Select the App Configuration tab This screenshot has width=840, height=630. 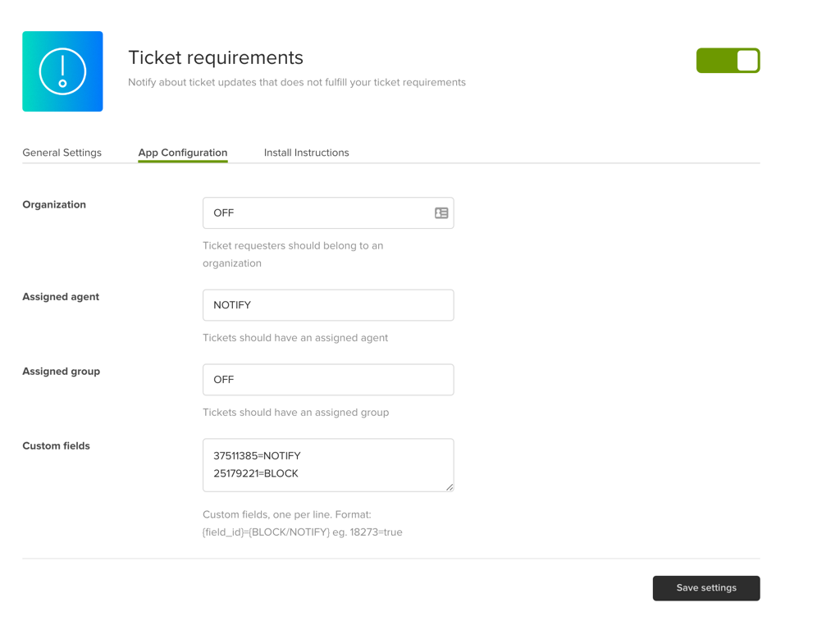(183, 153)
